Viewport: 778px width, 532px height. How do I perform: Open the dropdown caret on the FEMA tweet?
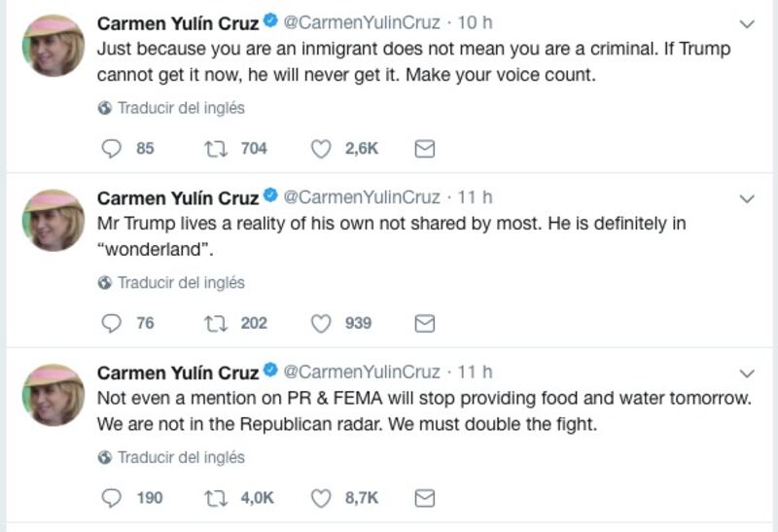[x=747, y=373]
